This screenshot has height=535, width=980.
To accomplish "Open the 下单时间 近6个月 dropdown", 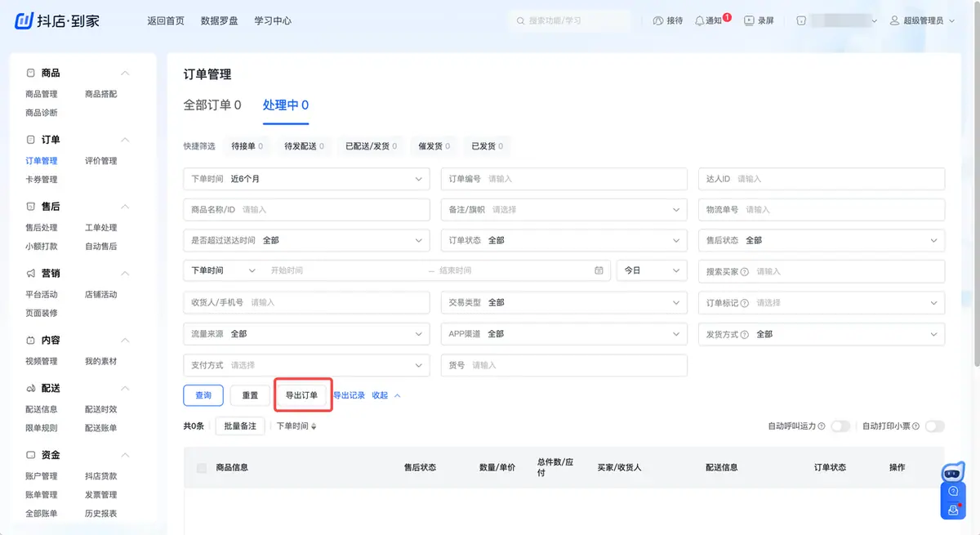I will point(306,179).
